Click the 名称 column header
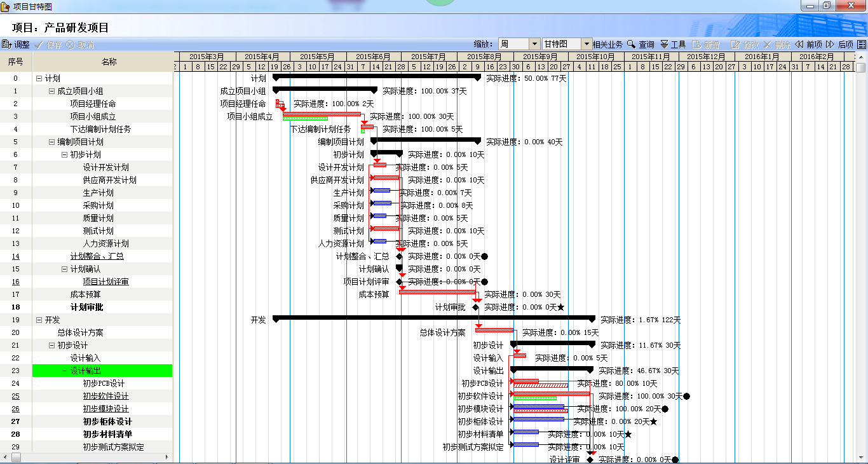Viewport: 868px width, 464px height. (x=109, y=62)
